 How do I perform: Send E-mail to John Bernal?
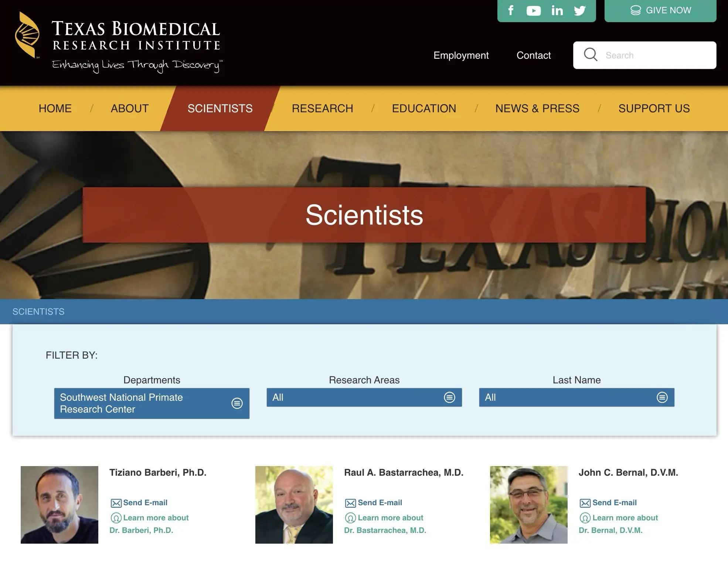(615, 503)
